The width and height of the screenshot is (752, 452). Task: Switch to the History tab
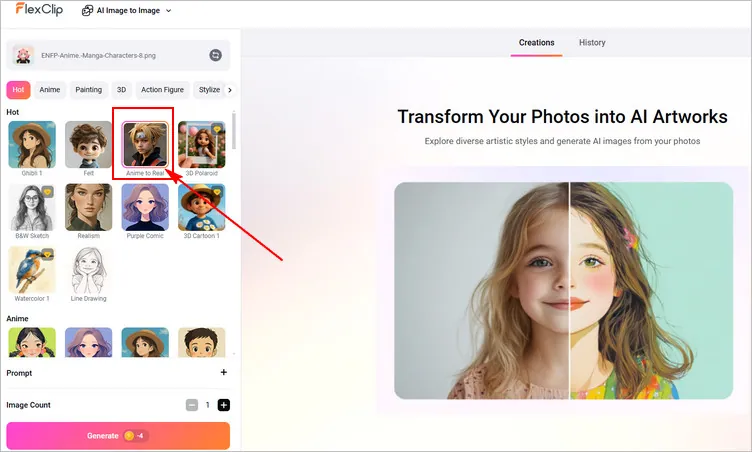(592, 43)
